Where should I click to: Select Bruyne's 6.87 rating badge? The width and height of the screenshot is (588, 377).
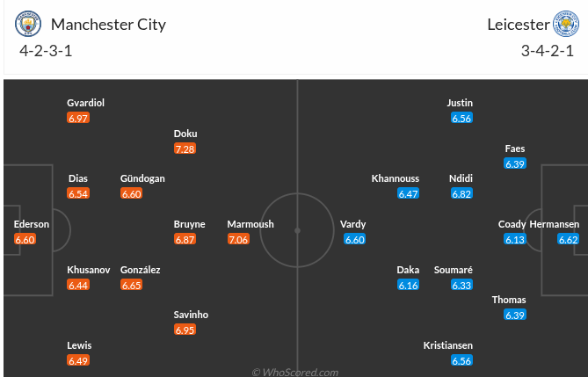tap(185, 239)
